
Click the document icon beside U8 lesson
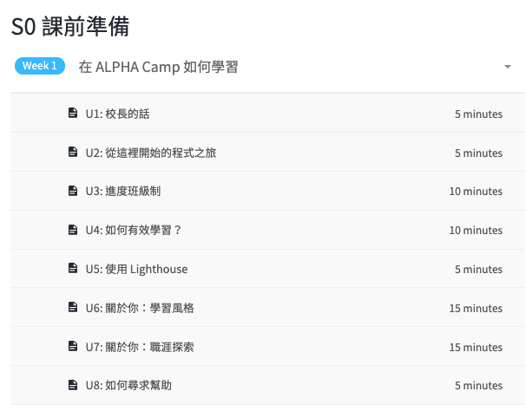pos(73,385)
